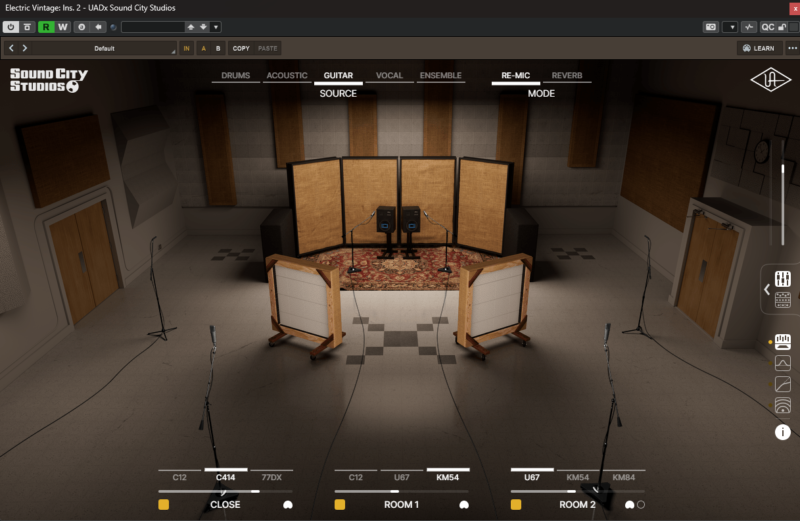Viewport: 800px width, 521px height.
Task: Select the dynamics curve section icon
Action: (783, 384)
